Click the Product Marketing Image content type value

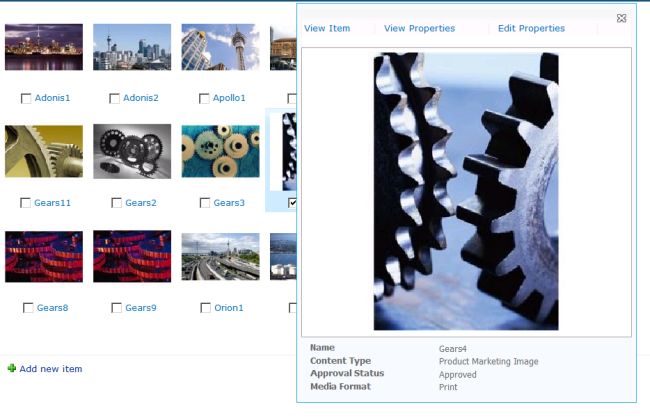point(488,362)
